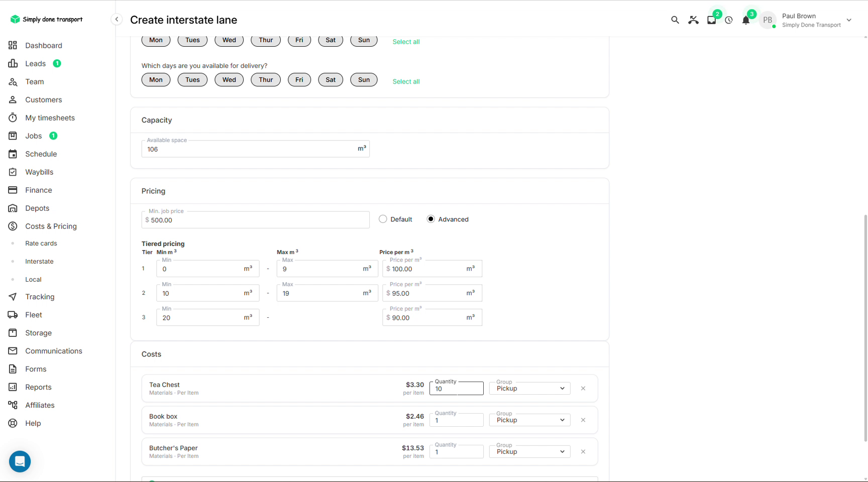Open Book box Group dropdown

click(x=529, y=420)
